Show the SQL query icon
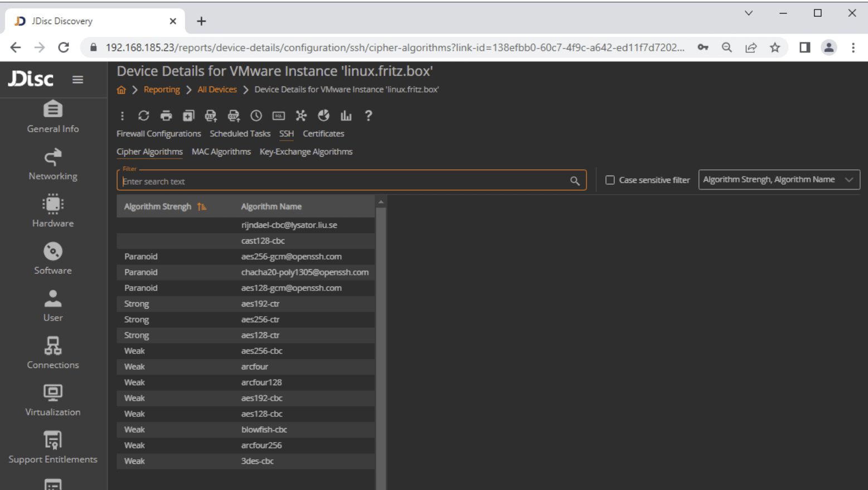The image size is (868, 490). click(x=279, y=115)
